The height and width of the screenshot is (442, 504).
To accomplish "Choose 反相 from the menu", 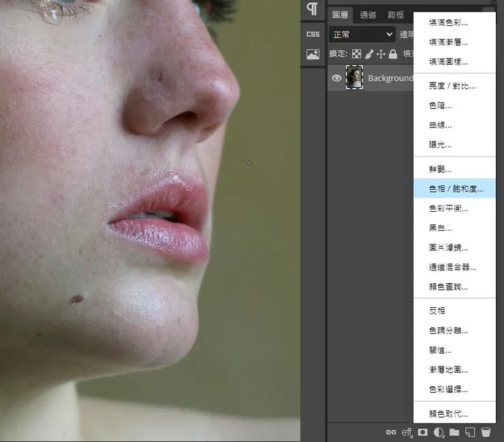I will (x=454, y=311).
